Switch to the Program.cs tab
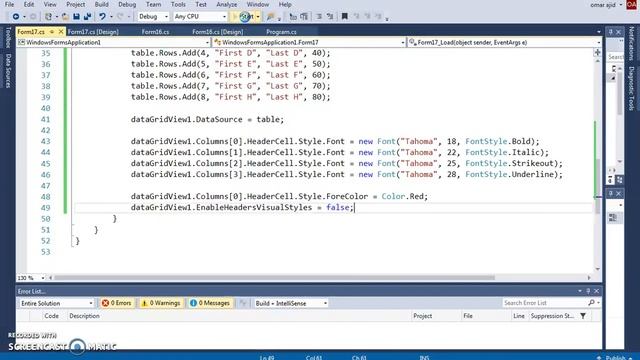 281,31
